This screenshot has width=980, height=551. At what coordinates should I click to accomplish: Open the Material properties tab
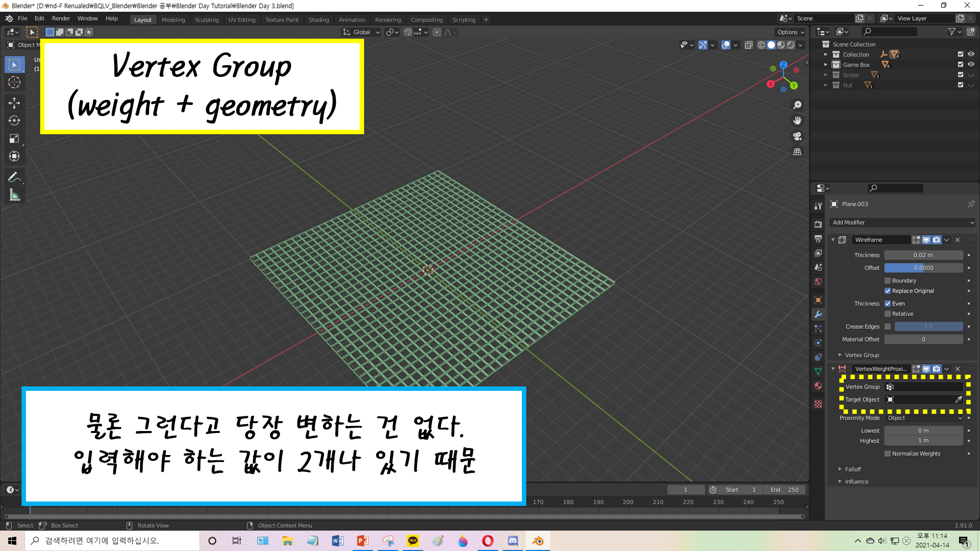point(818,386)
